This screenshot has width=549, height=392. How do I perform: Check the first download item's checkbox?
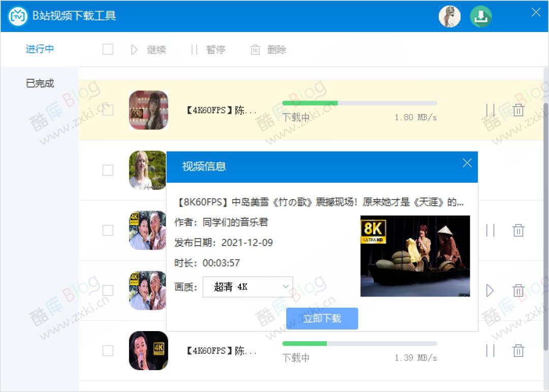pos(108,109)
